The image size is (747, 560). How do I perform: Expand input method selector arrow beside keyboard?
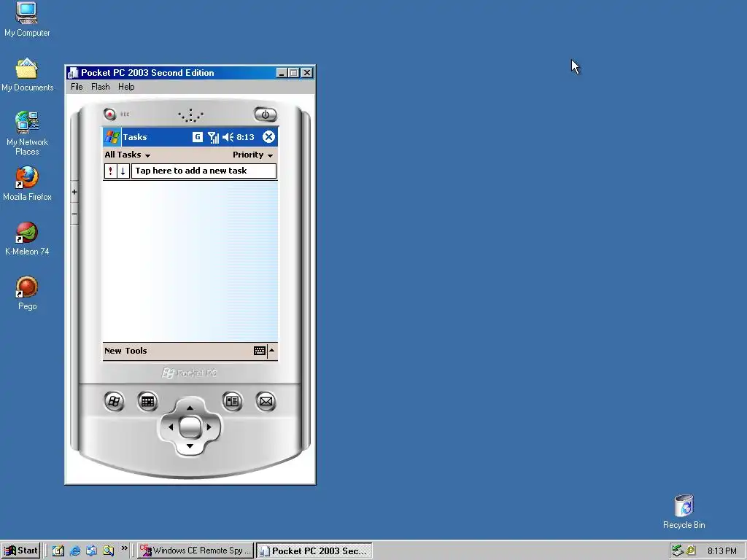coord(272,351)
